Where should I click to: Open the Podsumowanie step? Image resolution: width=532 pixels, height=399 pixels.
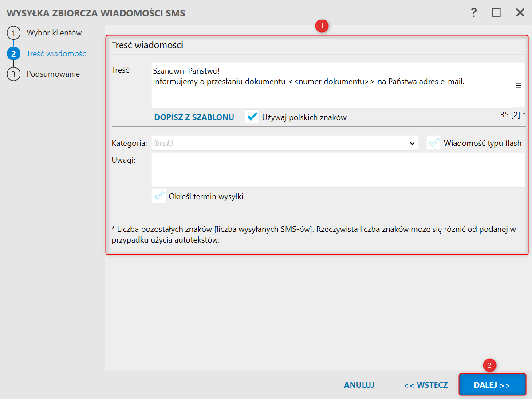point(53,74)
